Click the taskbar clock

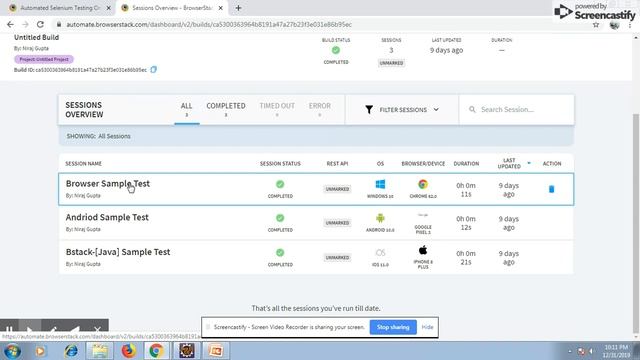pyautogui.click(x=616, y=351)
